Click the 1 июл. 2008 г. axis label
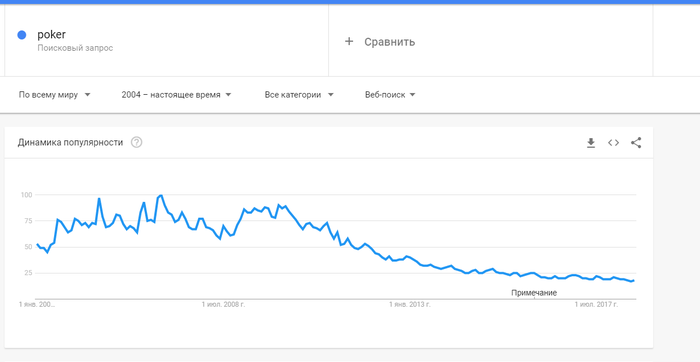Screen dimensions: 700x362 (223, 305)
